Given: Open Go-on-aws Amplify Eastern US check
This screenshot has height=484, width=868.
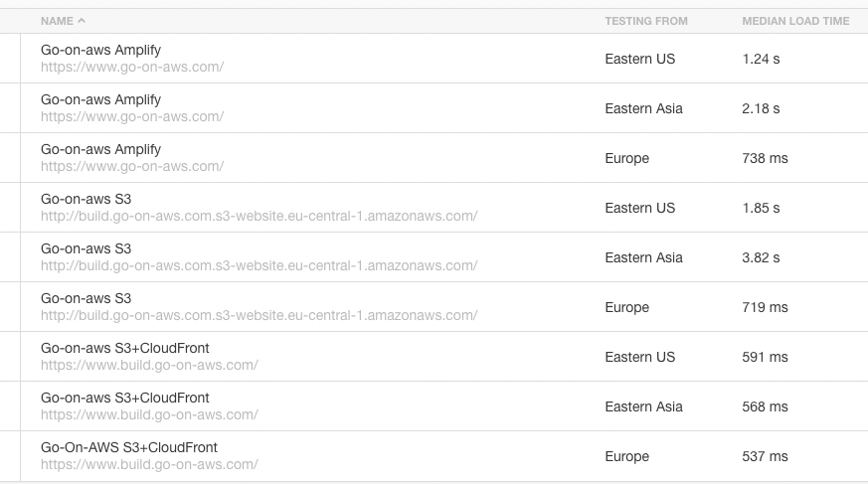Looking at the screenshot, I should click(100, 50).
